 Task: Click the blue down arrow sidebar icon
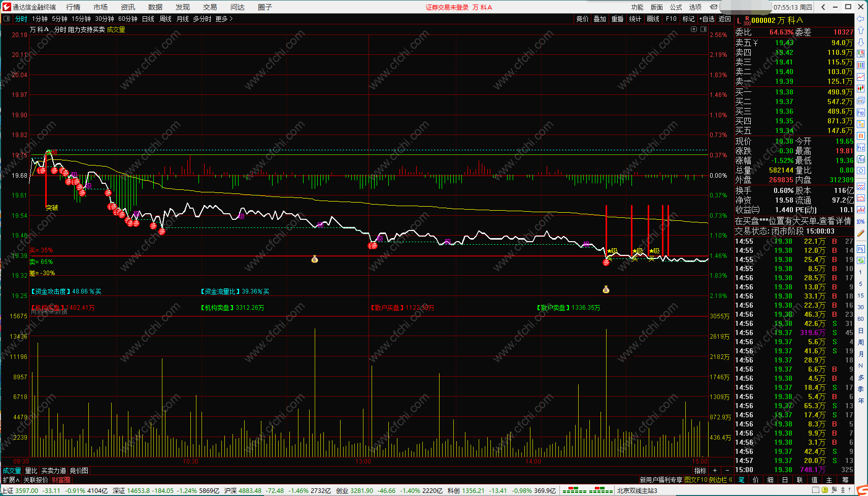(x=861, y=42)
